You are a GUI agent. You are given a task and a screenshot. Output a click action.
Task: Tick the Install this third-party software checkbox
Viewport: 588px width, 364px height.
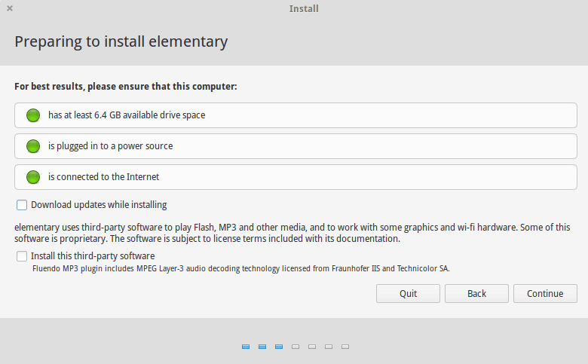[x=22, y=256]
